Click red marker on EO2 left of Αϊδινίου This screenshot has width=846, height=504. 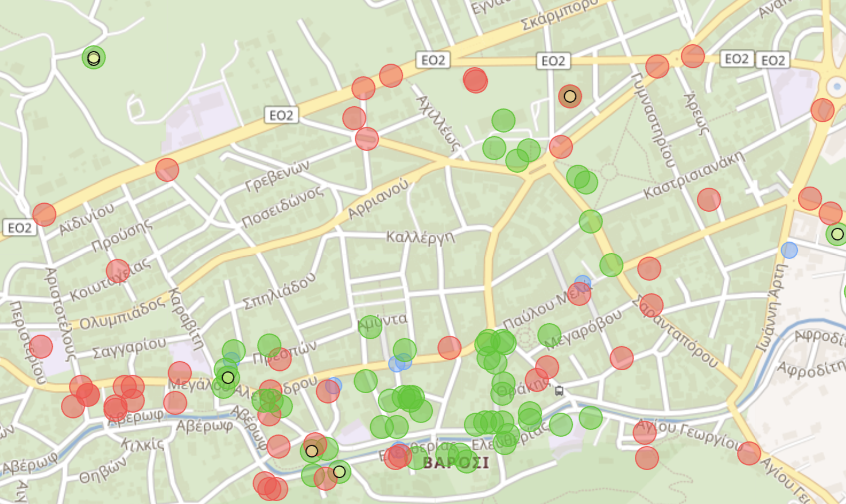tap(44, 215)
